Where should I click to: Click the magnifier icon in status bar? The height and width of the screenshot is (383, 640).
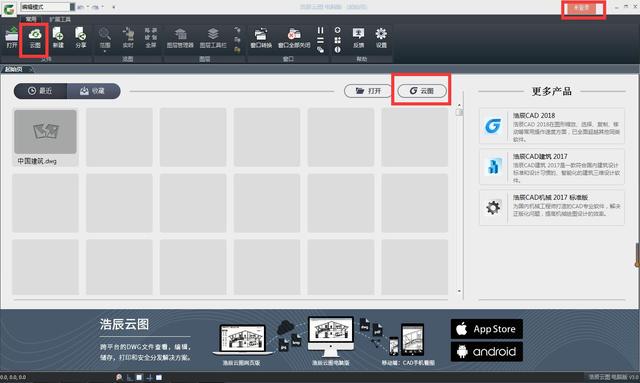tap(119, 377)
